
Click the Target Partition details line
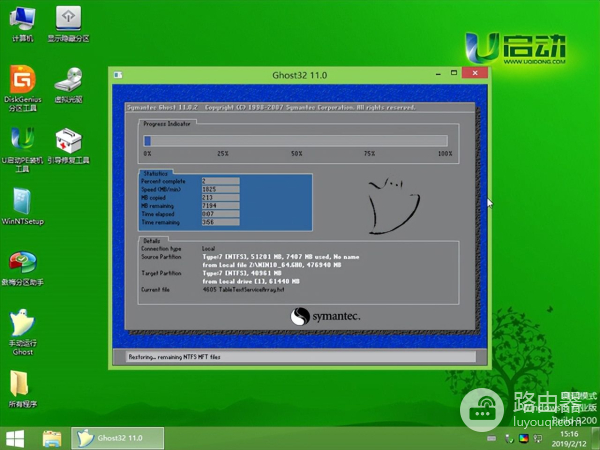click(242, 273)
